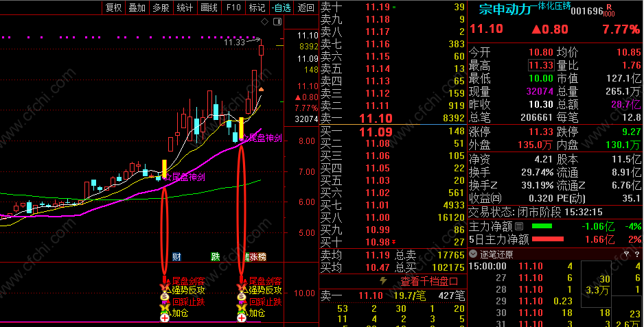This screenshot has height=327, width=644.
Task: Click the green 主力净额 bar
Action: click(x=542, y=226)
